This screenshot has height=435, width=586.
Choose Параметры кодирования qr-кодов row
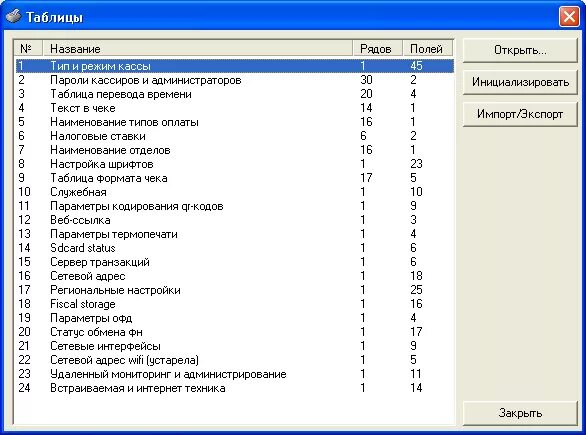pyautogui.click(x=235, y=206)
